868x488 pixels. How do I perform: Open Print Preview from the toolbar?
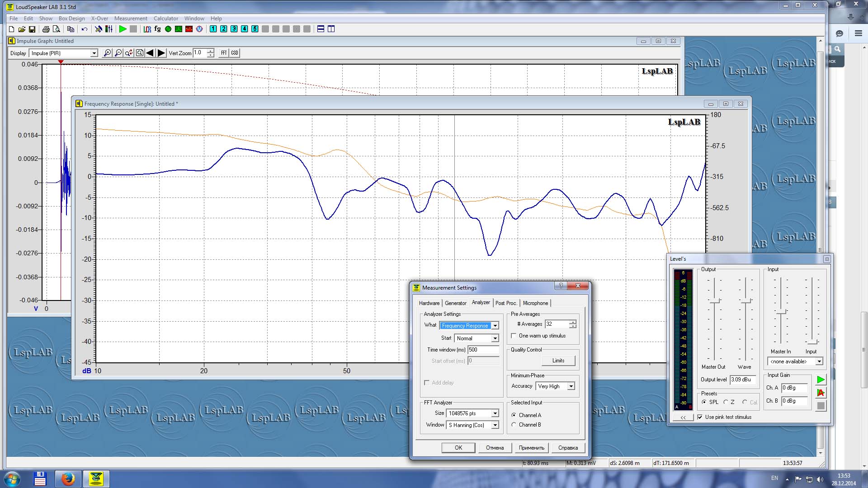click(57, 29)
